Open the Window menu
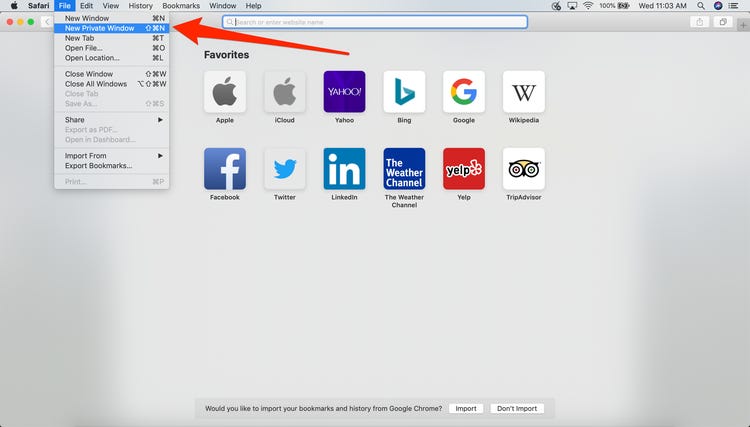 [222, 6]
